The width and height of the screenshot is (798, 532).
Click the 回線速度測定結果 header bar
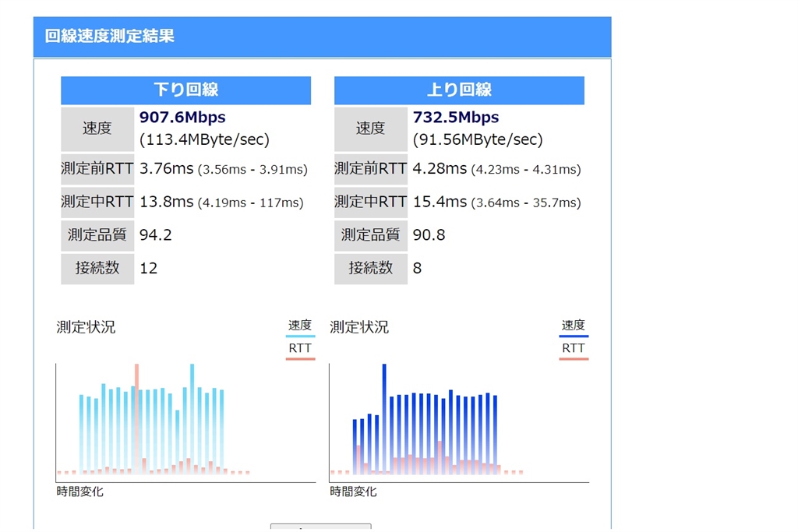(x=322, y=37)
